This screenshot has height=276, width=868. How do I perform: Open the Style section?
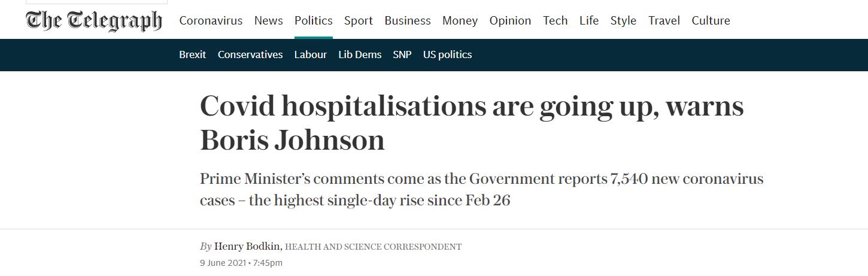(623, 20)
